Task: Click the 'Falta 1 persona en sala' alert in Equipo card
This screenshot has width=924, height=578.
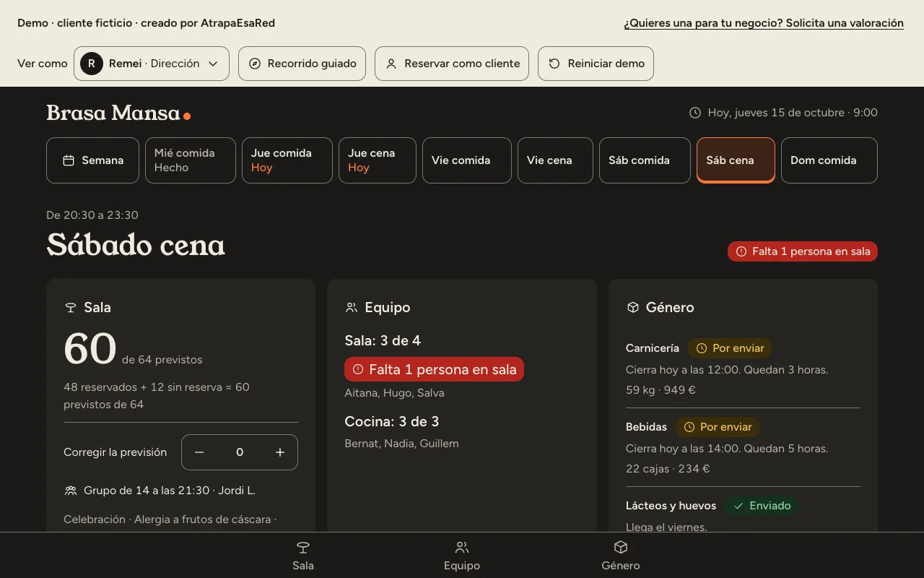Action: [x=435, y=369]
